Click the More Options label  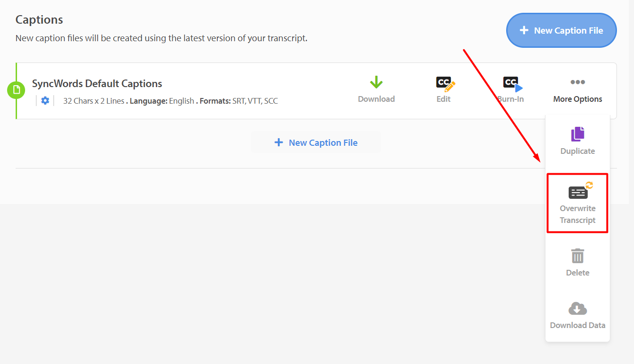[x=578, y=99]
